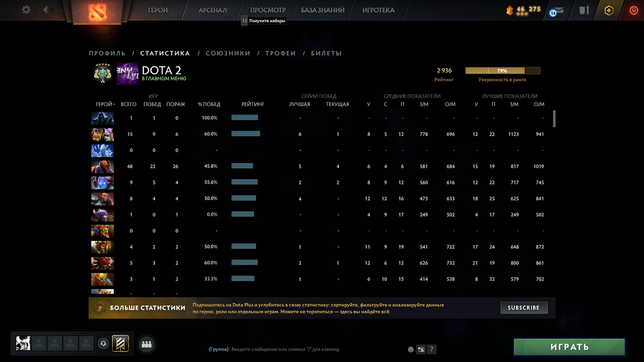Open the Batrider hero portrait
The width and height of the screenshot is (644, 362).
[102, 231]
